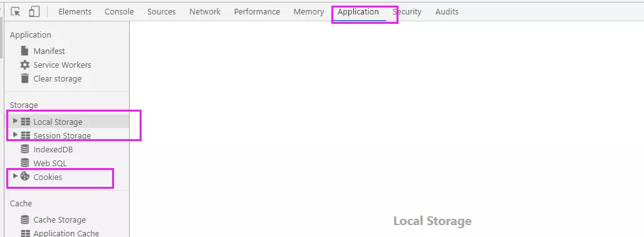Click the Service Workers gear icon

tap(25, 65)
